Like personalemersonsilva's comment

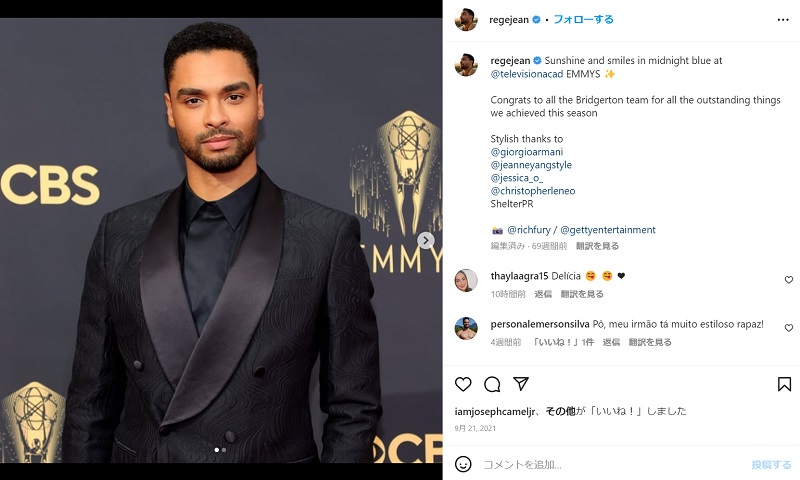coord(788,327)
